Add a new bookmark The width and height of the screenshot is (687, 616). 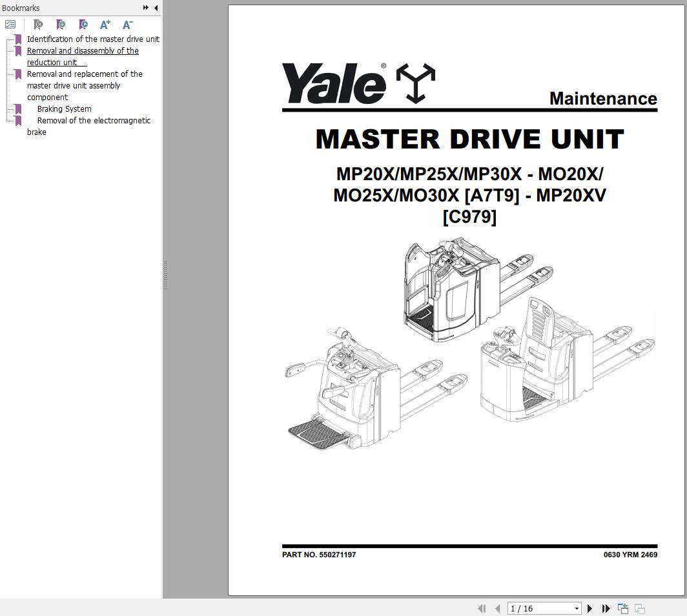coord(61,24)
